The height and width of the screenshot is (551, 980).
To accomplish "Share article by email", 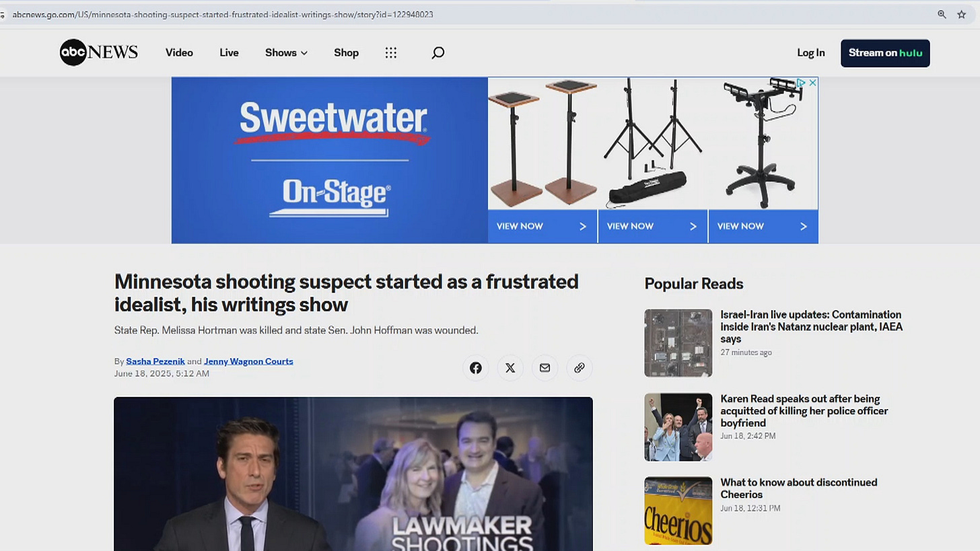I will point(545,368).
